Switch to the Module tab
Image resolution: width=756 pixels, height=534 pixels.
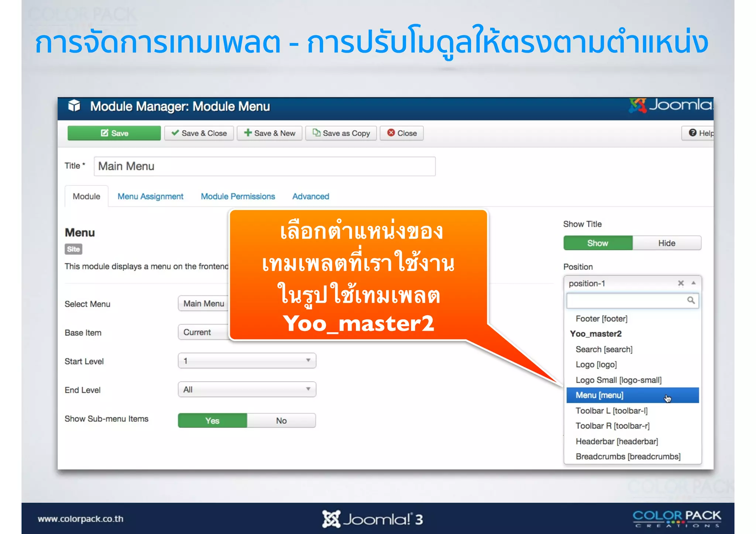pos(86,196)
